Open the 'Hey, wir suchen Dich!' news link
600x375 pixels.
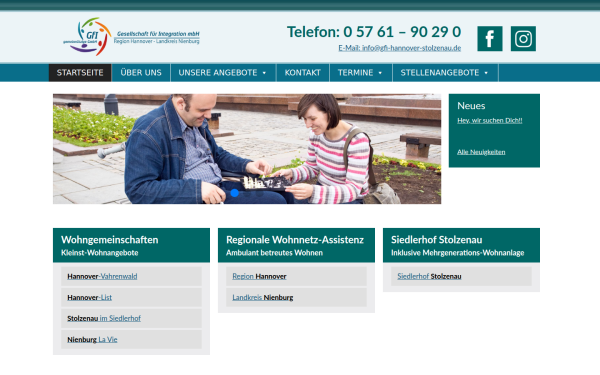pos(489,120)
